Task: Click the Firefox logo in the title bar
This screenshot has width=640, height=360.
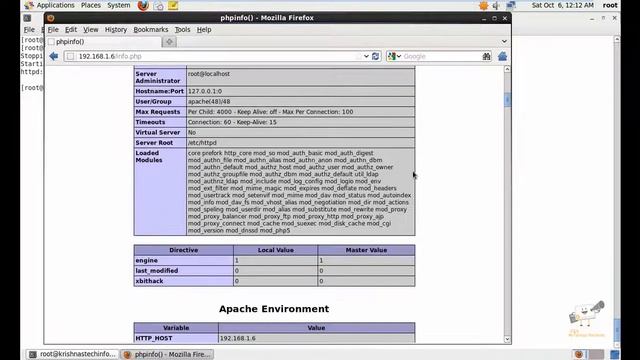Action: coord(51,18)
